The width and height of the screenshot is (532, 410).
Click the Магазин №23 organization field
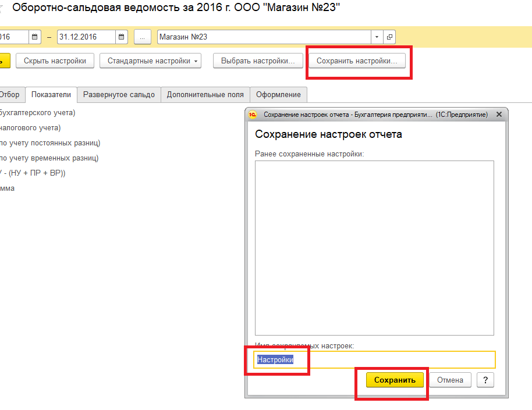265,37
